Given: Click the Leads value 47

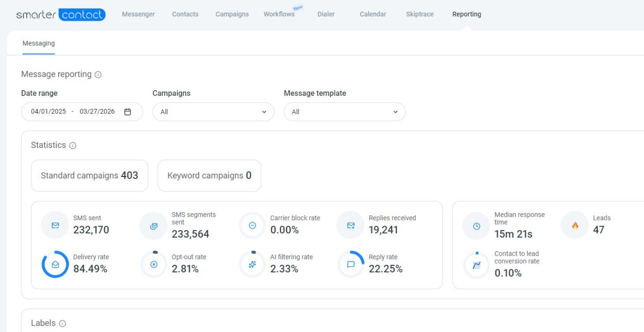Looking at the screenshot, I should pyautogui.click(x=599, y=230).
